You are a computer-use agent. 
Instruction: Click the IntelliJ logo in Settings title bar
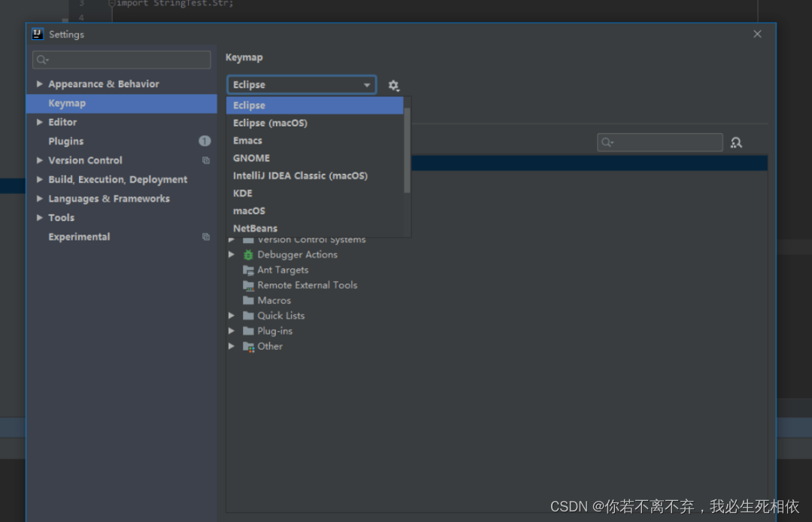38,34
